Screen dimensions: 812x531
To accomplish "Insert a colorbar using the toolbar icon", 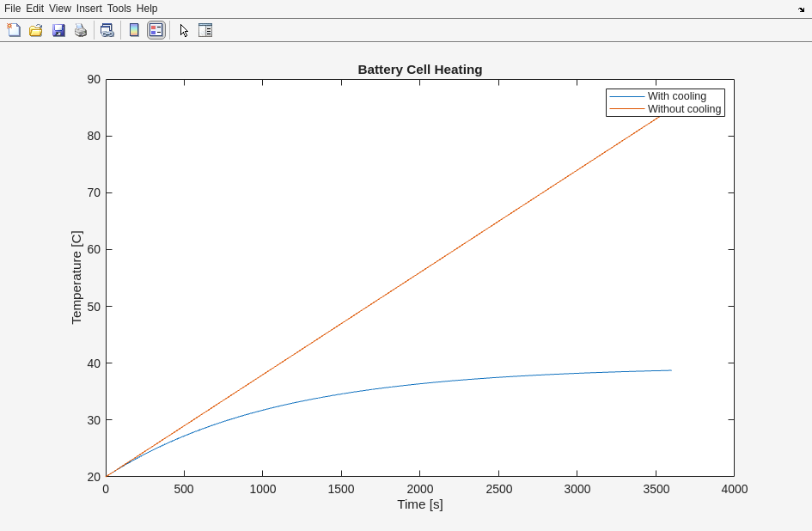I will click(134, 30).
